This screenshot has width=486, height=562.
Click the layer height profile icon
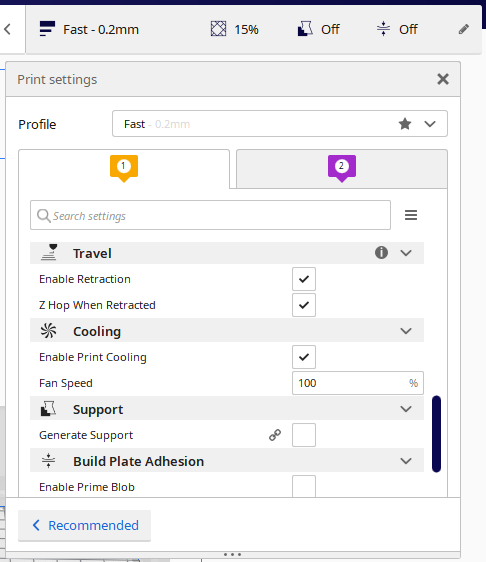pyautogui.click(x=47, y=29)
